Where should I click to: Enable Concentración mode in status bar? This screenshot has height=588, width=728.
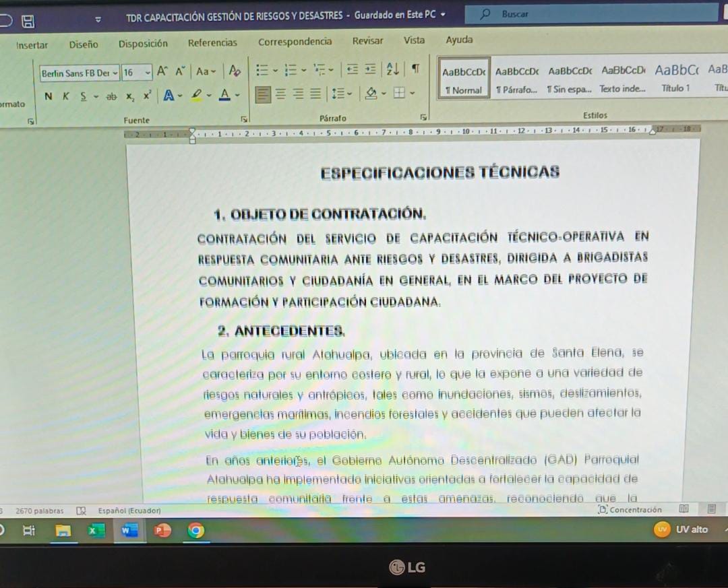(630, 510)
